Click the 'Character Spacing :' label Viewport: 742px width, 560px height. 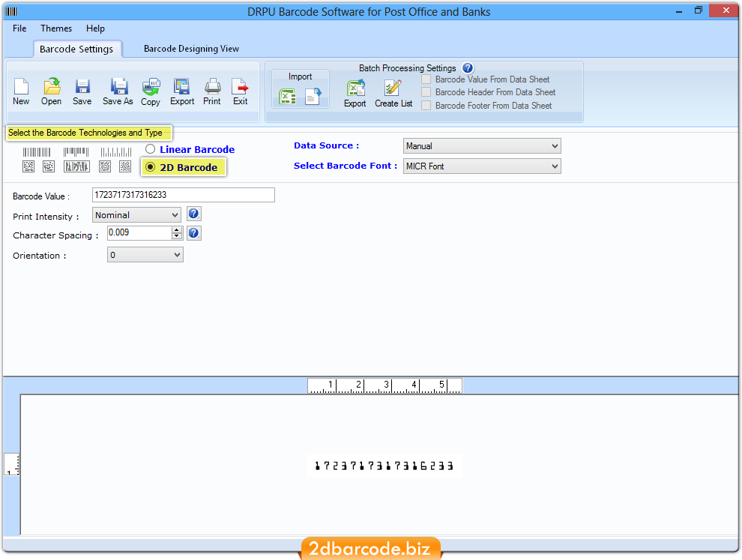coord(56,235)
